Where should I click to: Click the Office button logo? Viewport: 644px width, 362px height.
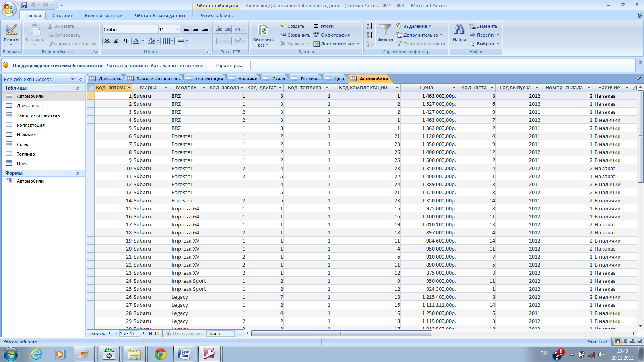click(10, 8)
